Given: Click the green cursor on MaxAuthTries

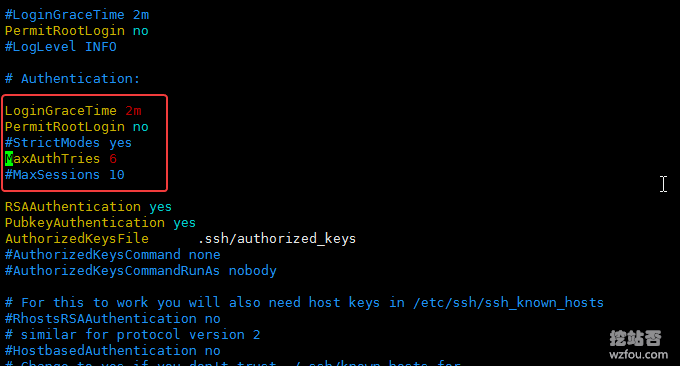Looking at the screenshot, I should coord(9,159).
